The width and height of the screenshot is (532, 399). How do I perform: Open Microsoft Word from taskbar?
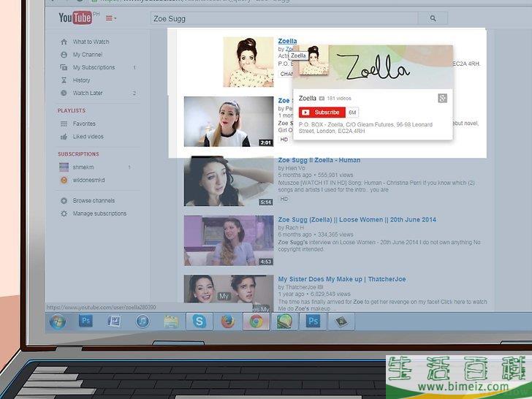point(114,321)
